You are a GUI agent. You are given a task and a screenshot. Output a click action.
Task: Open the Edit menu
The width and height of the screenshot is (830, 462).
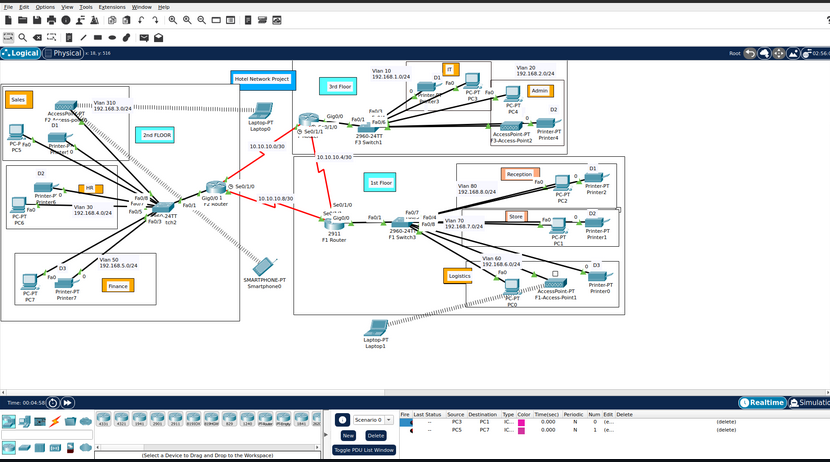point(24,7)
